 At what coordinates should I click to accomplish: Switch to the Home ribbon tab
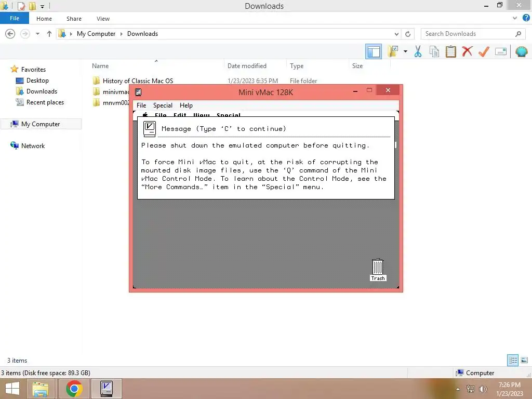(x=44, y=19)
